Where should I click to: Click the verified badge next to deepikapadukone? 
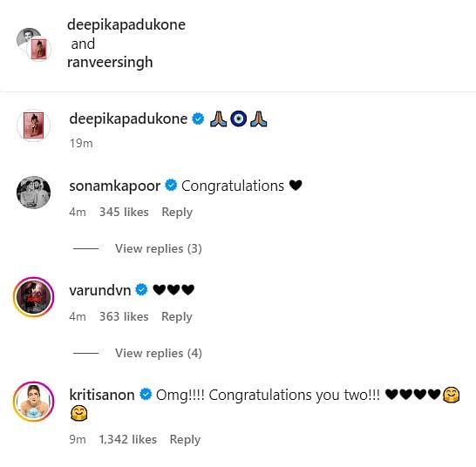pos(198,118)
